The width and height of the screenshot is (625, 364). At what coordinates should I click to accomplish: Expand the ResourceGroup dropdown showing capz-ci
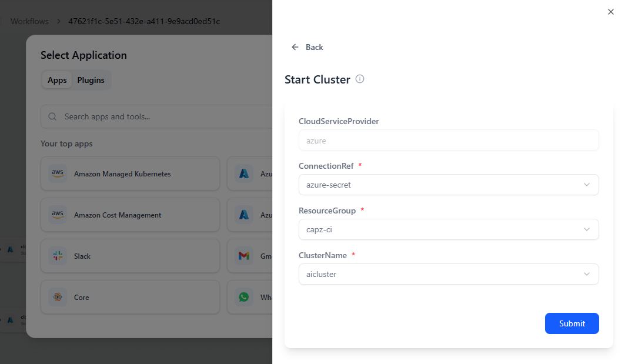(x=448, y=229)
